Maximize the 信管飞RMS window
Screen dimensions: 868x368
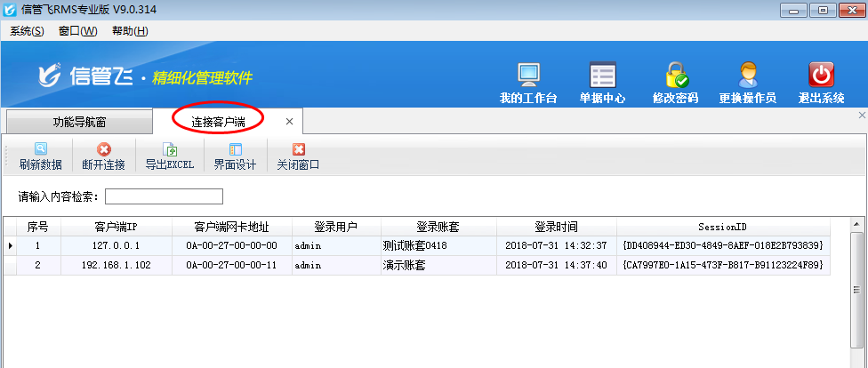click(x=824, y=10)
